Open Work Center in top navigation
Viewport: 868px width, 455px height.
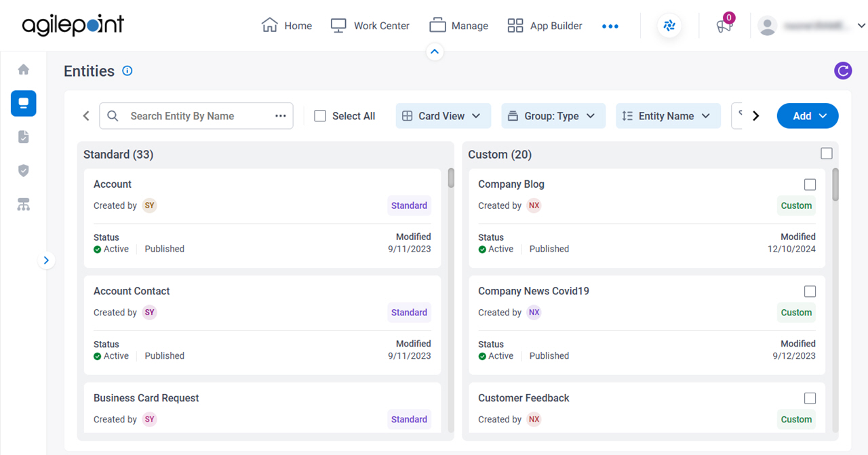tap(370, 26)
